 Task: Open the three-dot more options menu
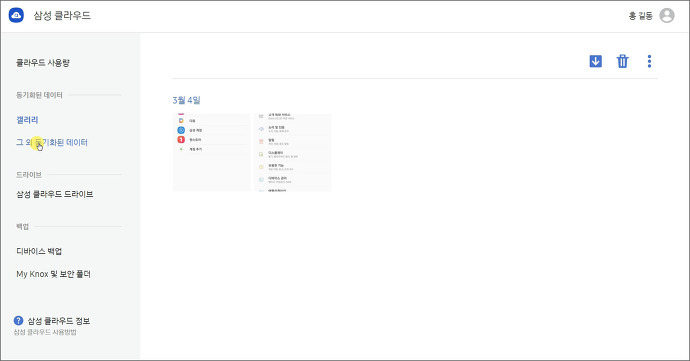coord(649,61)
